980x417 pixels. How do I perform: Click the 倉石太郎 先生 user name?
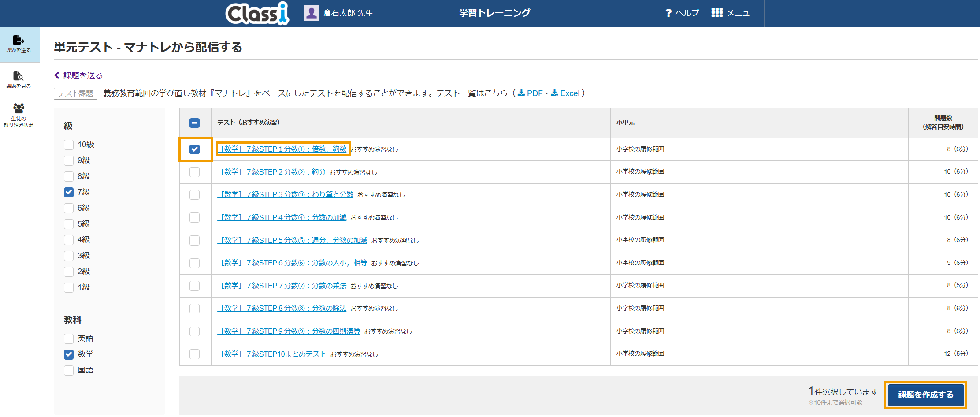click(x=348, y=13)
